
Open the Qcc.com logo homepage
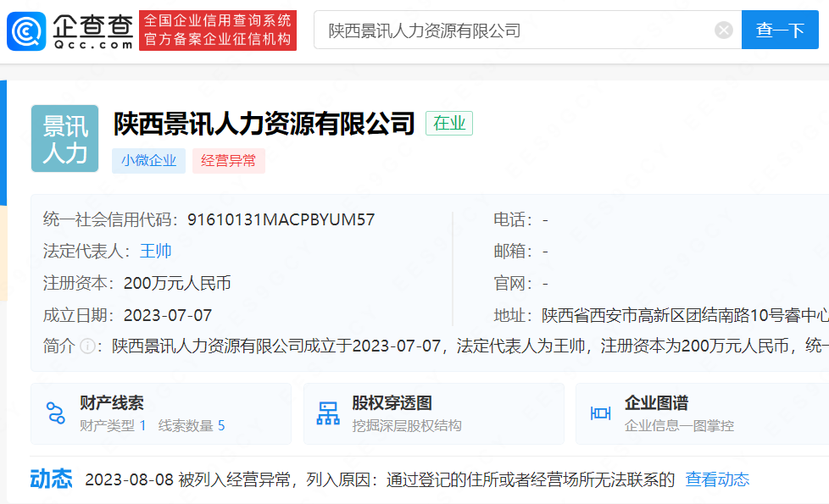(x=70, y=31)
